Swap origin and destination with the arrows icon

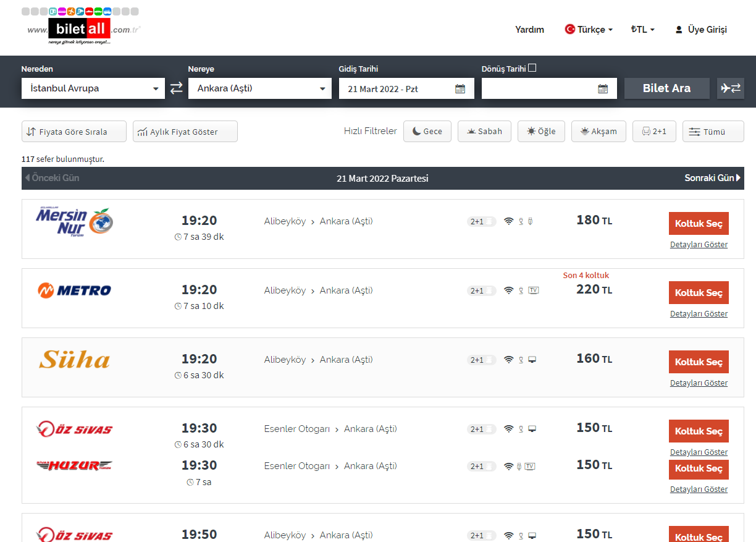click(x=177, y=88)
